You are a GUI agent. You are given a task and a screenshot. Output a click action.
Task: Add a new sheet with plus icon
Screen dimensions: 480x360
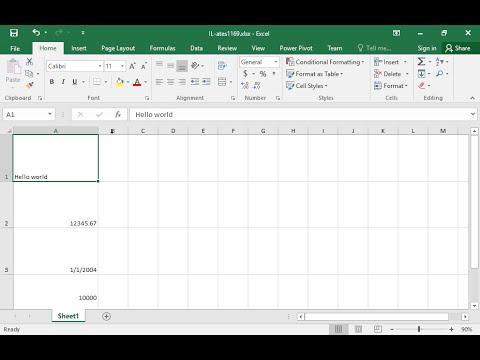[106, 316]
